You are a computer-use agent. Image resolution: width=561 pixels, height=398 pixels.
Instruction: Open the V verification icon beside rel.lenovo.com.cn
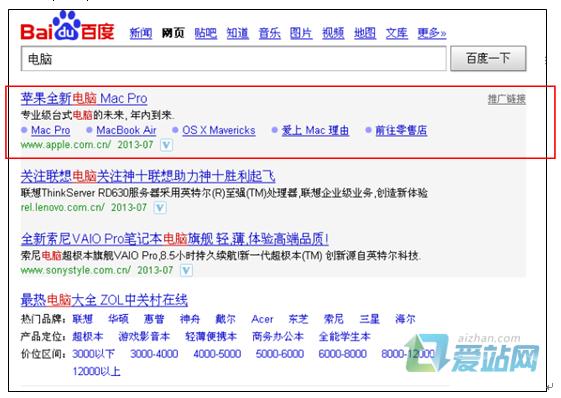coord(160,208)
